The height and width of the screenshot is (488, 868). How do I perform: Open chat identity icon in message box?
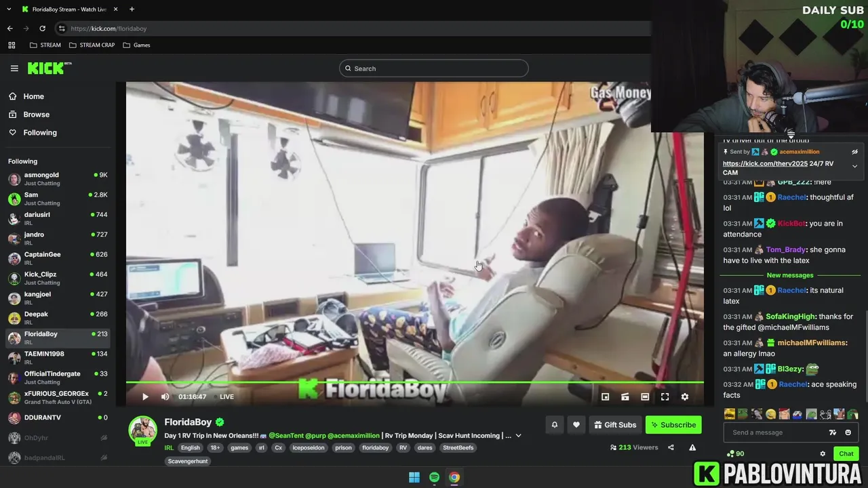pos(833,432)
